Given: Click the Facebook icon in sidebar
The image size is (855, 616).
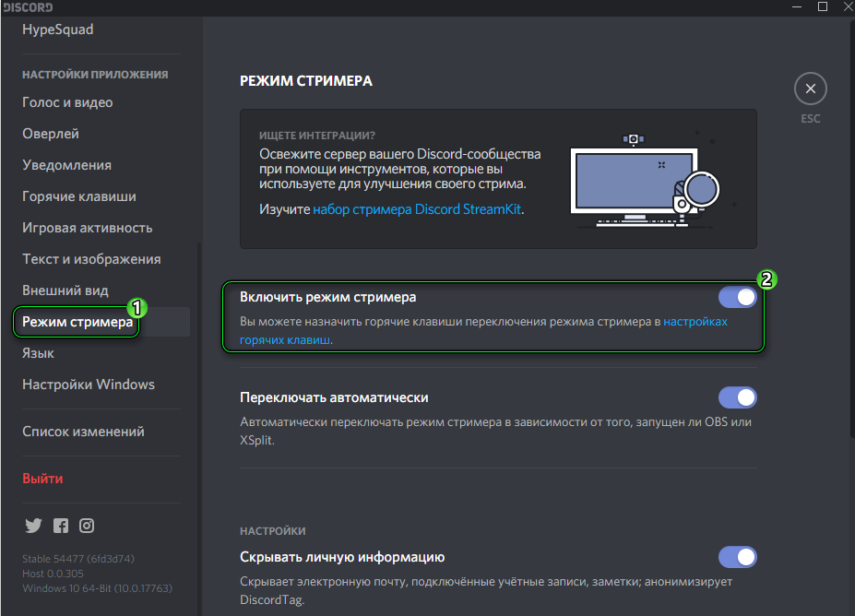Looking at the screenshot, I should (x=60, y=526).
